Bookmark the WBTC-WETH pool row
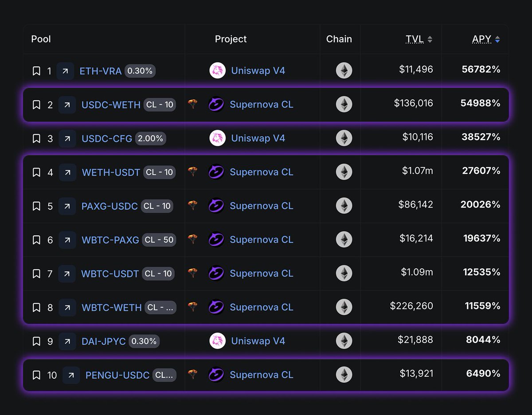The height and width of the screenshot is (415, 532). [x=36, y=307]
